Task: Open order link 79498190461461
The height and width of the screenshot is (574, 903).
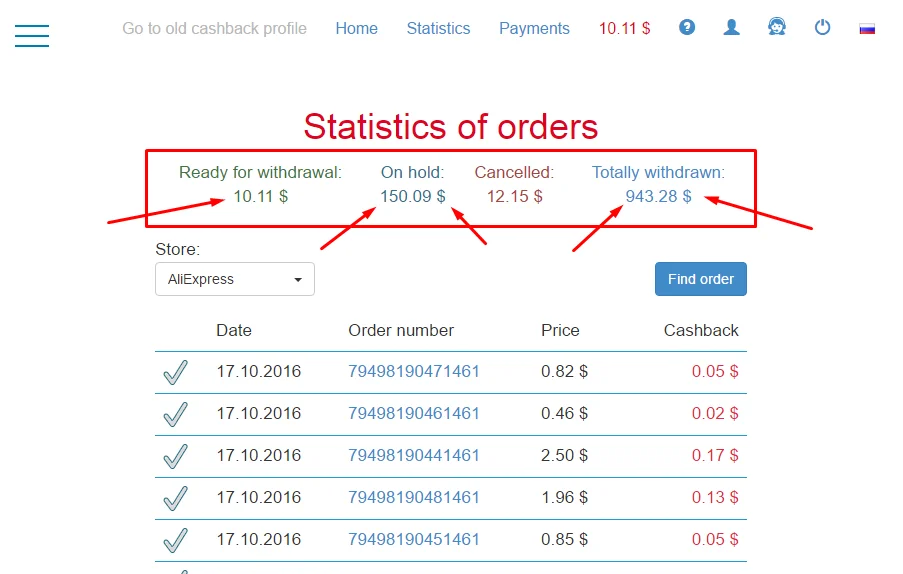Action: tap(413, 413)
